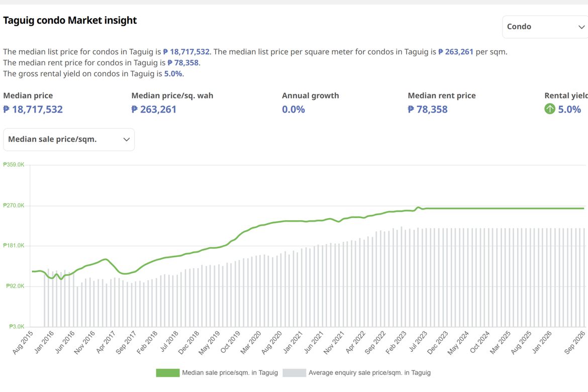Click the ₱ 78,358 value under Median rent price

click(x=428, y=110)
